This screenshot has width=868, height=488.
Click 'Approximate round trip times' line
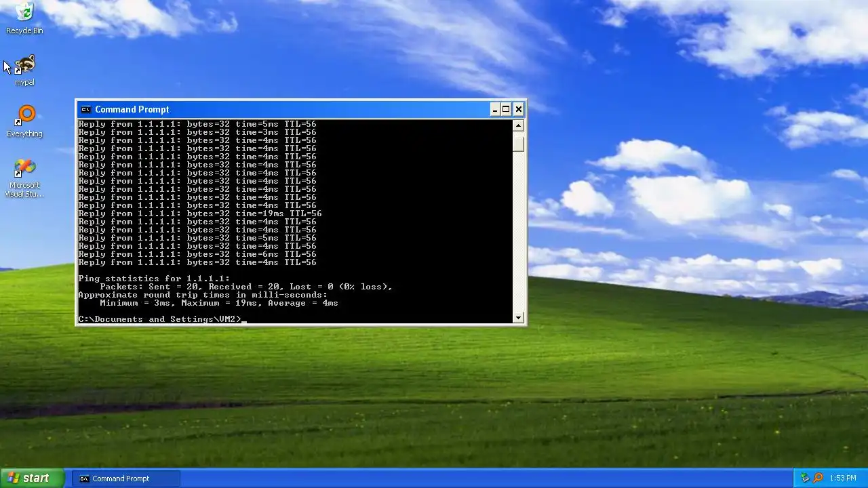click(203, 295)
